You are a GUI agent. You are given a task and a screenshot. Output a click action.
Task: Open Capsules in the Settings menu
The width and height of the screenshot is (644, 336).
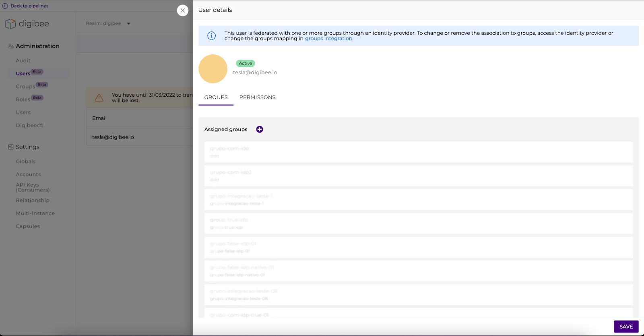pos(28,226)
